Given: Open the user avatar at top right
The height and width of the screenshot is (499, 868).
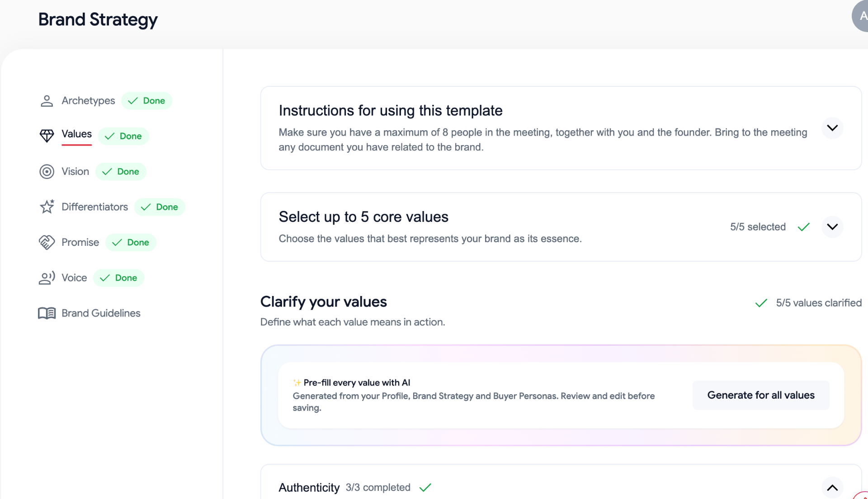Looking at the screenshot, I should (860, 16).
